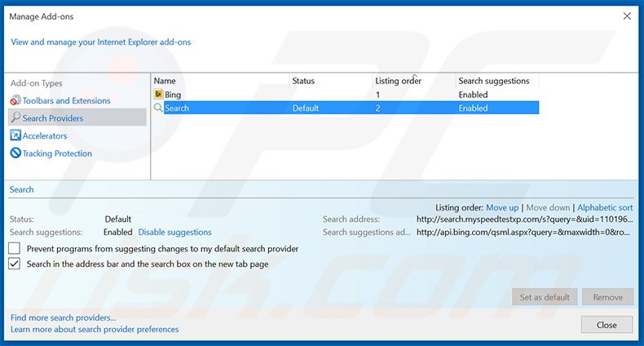Click Default status in Search row
The image size is (644, 346).
pyautogui.click(x=306, y=108)
